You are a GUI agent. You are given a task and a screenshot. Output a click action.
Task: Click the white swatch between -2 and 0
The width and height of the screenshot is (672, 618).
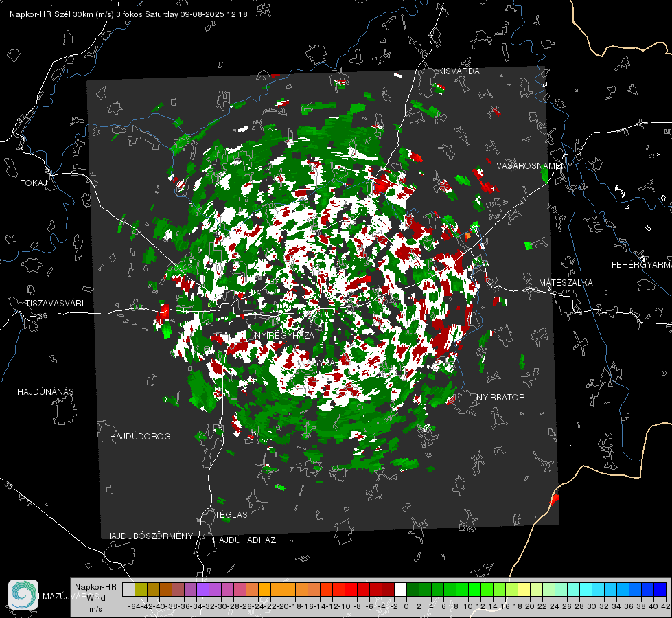pyautogui.click(x=400, y=589)
